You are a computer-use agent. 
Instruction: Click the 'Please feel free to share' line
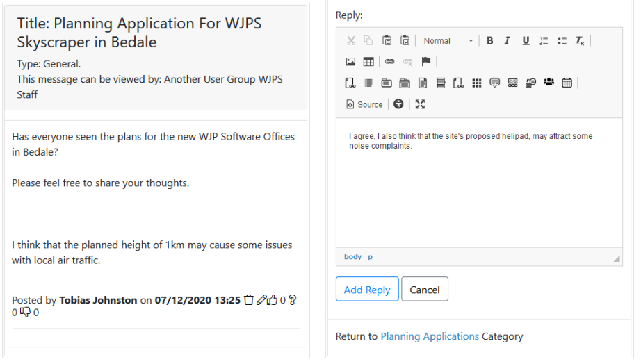click(x=101, y=183)
